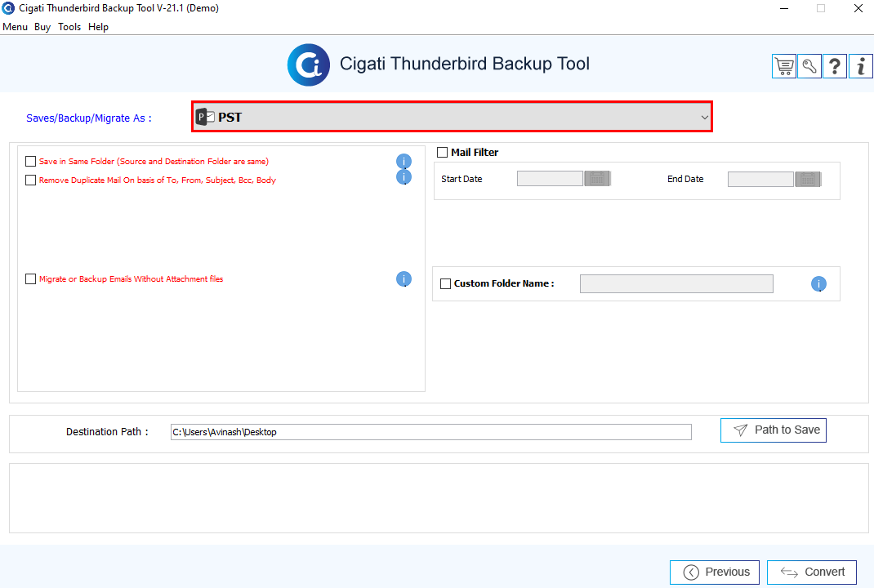Open the question mark help icon

point(835,66)
